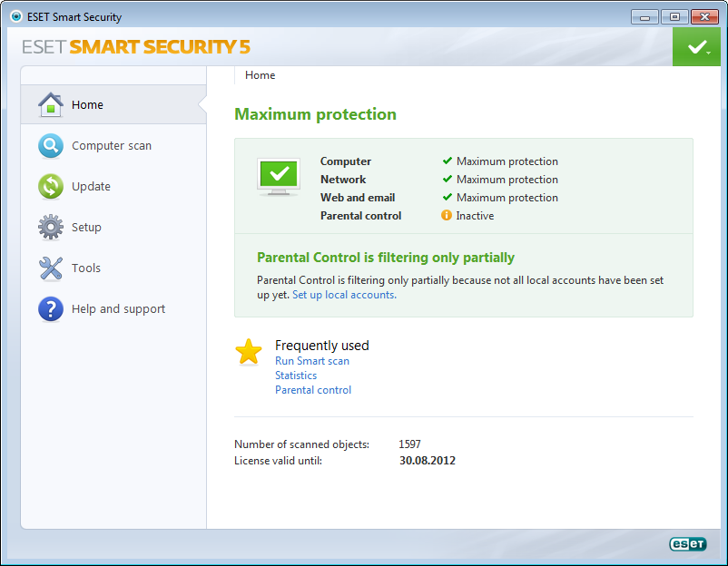Screen dimensions: 728x566
Task: Click the yellow Frequently used star icon
Action: tap(249, 352)
